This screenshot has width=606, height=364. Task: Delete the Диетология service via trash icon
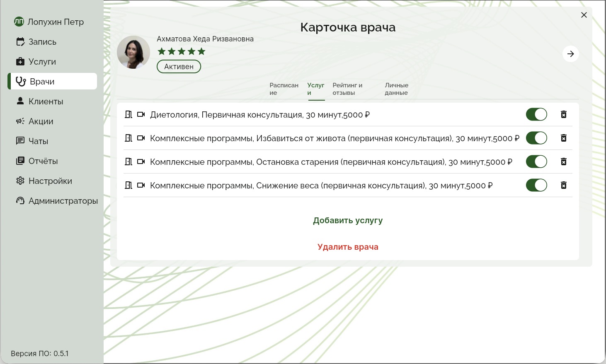(x=564, y=114)
